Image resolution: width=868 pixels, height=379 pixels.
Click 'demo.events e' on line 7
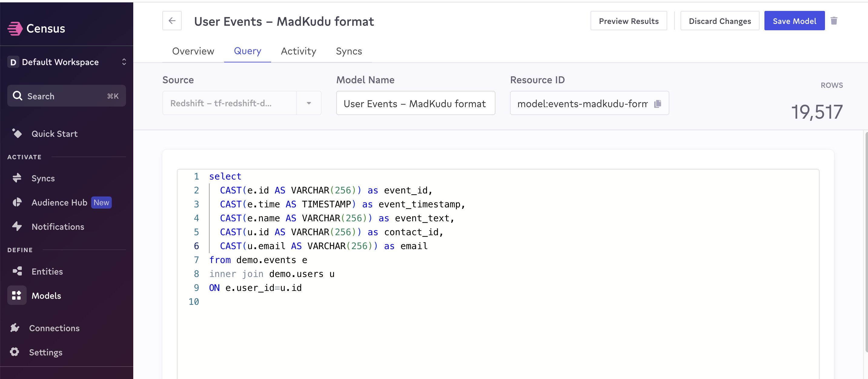click(272, 260)
